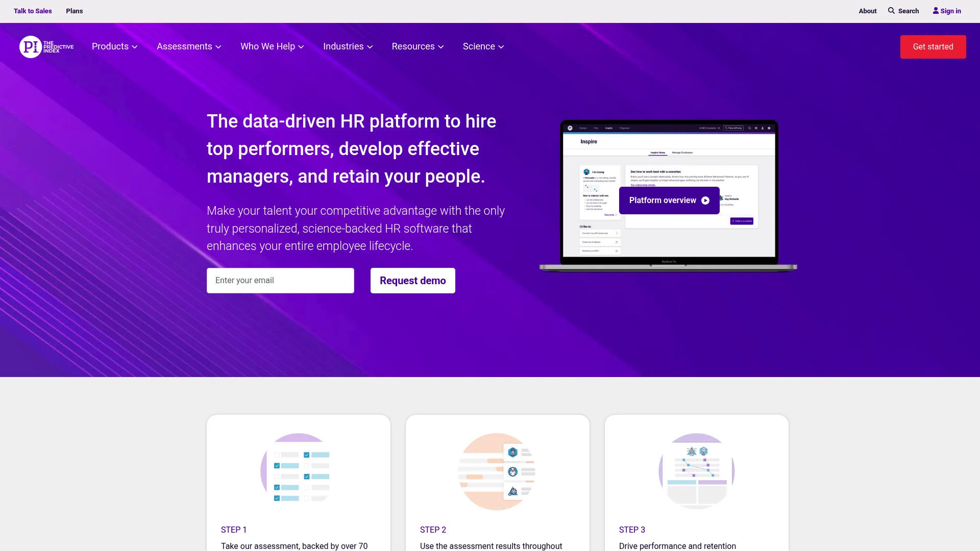Screen dimensions: 980x551
Task: Expand the Science menu
Action: pyautogui.click(x=483, y=46)
